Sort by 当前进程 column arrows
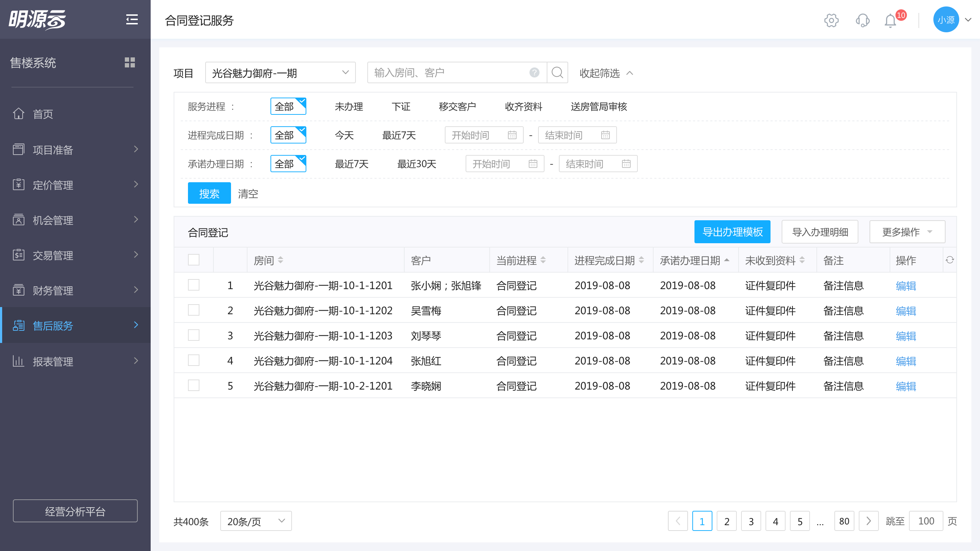The width and height of the screenshot is (980, 551). click(x=543, y=260)
